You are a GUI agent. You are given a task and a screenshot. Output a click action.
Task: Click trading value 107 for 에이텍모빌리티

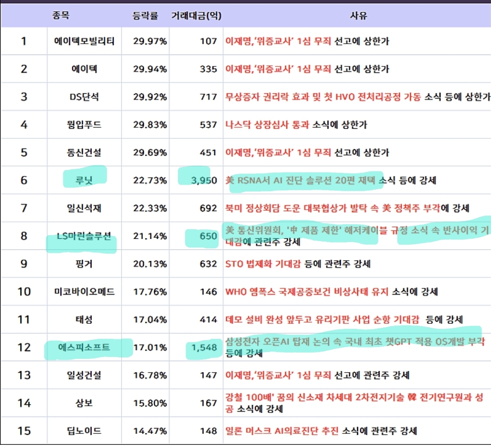pyautogui.click(x=208, y=41)
